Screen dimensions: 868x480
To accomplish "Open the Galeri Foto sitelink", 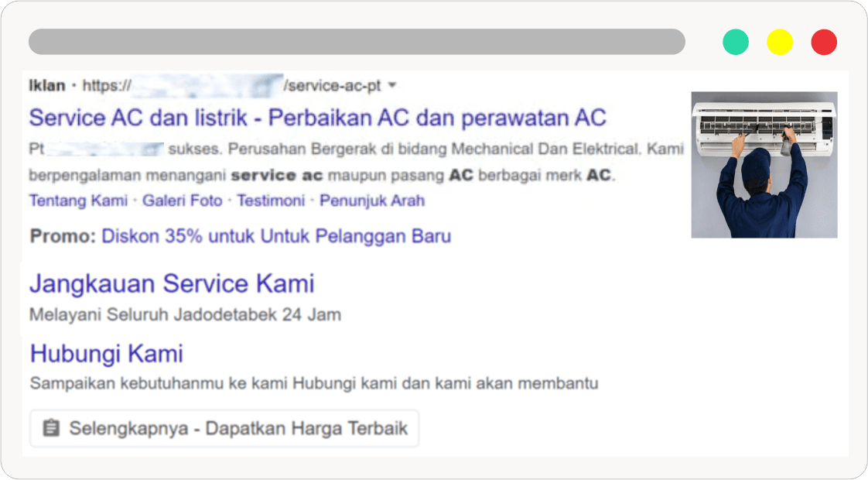I will [x=182, y=201].
